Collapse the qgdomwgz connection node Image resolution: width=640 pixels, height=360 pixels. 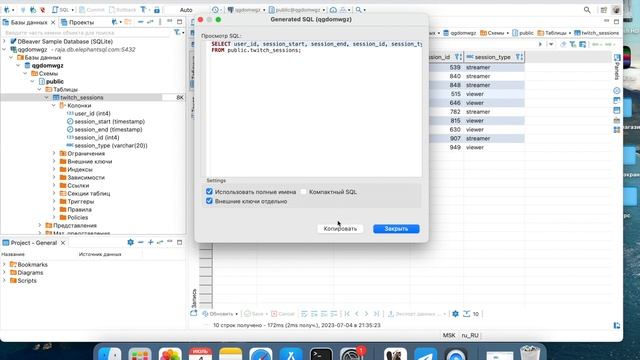coord(4,49)
